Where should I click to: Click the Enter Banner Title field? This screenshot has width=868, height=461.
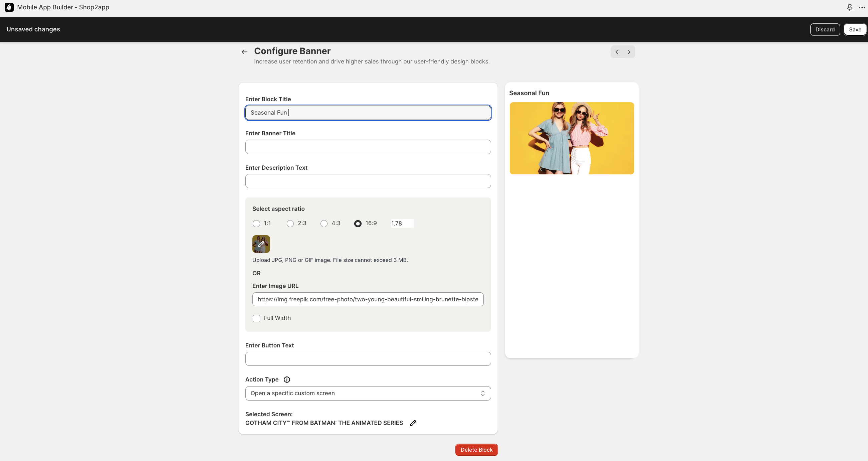(x=368, y=147)
